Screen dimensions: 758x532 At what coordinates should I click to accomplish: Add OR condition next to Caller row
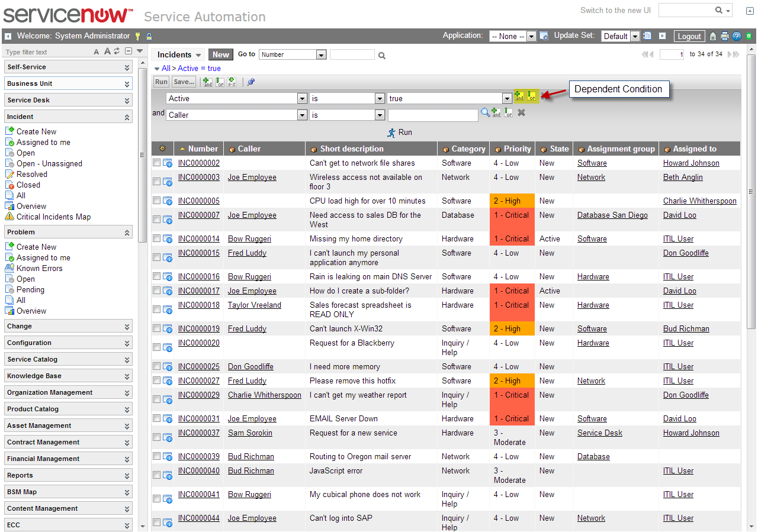click(x=508, y=112)
